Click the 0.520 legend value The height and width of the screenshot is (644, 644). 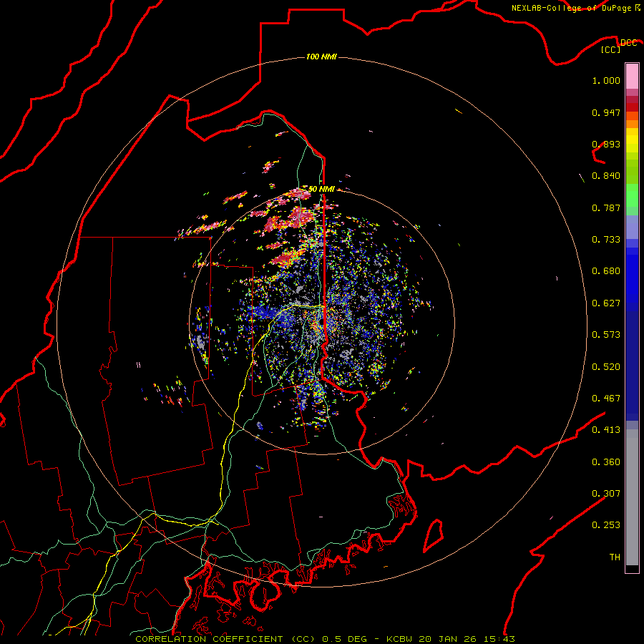[x=606, y=367]
